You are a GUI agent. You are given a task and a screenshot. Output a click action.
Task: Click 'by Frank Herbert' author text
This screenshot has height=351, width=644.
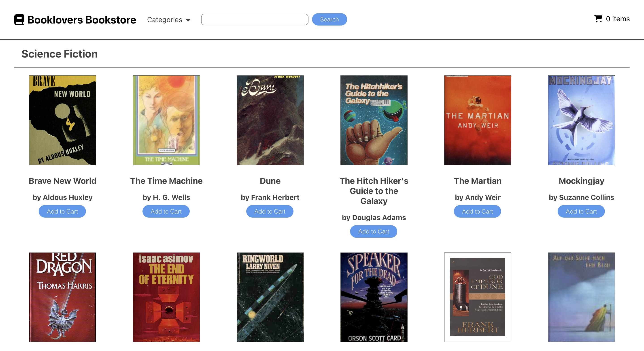click(x=270, y=197)
